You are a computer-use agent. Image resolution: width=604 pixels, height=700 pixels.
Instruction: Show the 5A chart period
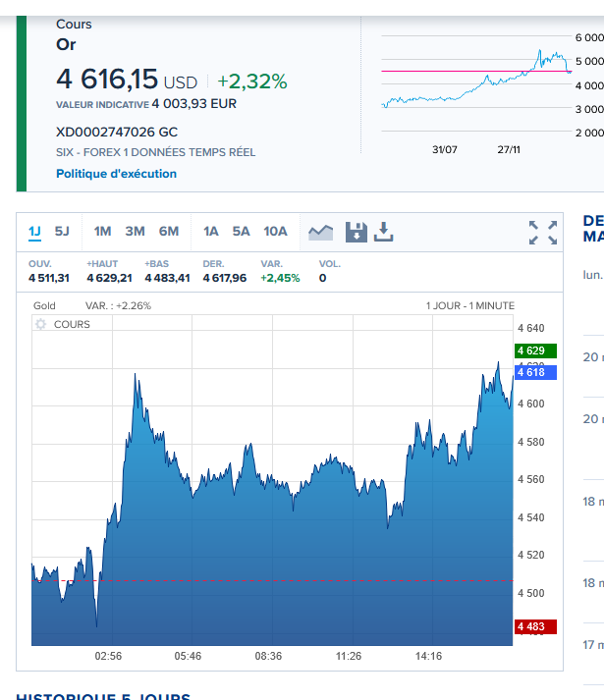pos(242,232)
